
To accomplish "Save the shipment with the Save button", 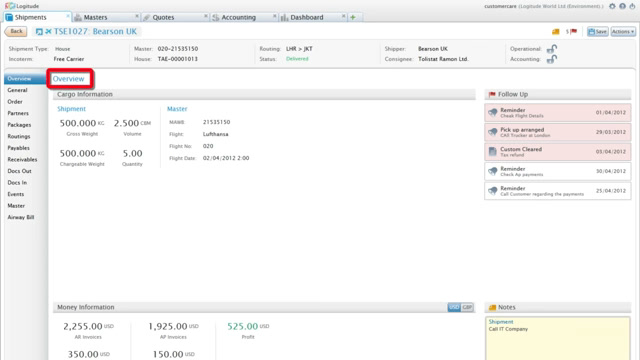I will pos(598,31).
